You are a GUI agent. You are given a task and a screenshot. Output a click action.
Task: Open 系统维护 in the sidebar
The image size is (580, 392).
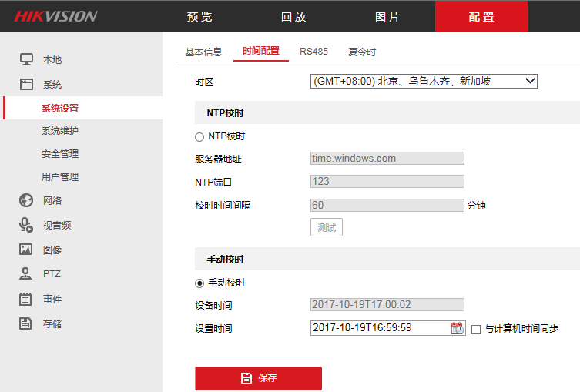[60, 131]
